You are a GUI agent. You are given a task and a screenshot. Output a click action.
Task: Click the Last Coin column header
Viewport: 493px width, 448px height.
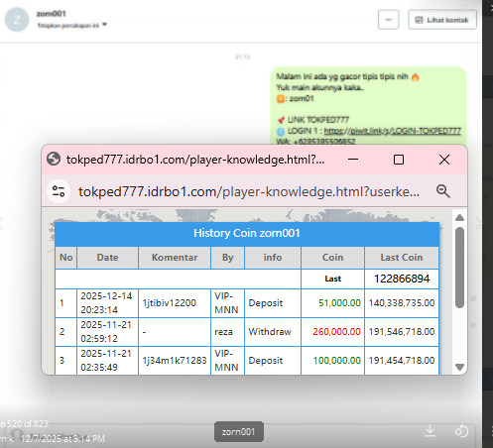pos(402,258)
